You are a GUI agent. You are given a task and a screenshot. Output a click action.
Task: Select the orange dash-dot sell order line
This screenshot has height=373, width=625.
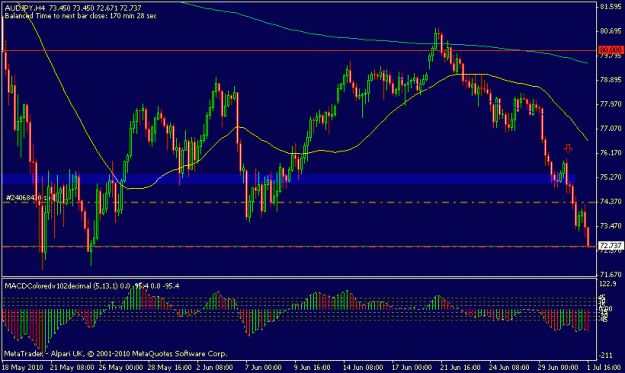pos(299,202)
